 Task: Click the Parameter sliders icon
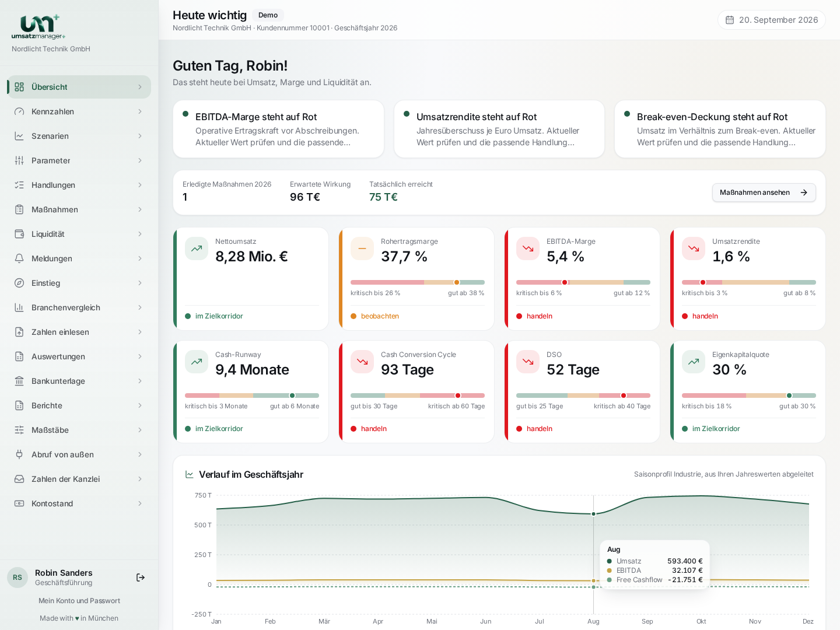coord(19,160)
